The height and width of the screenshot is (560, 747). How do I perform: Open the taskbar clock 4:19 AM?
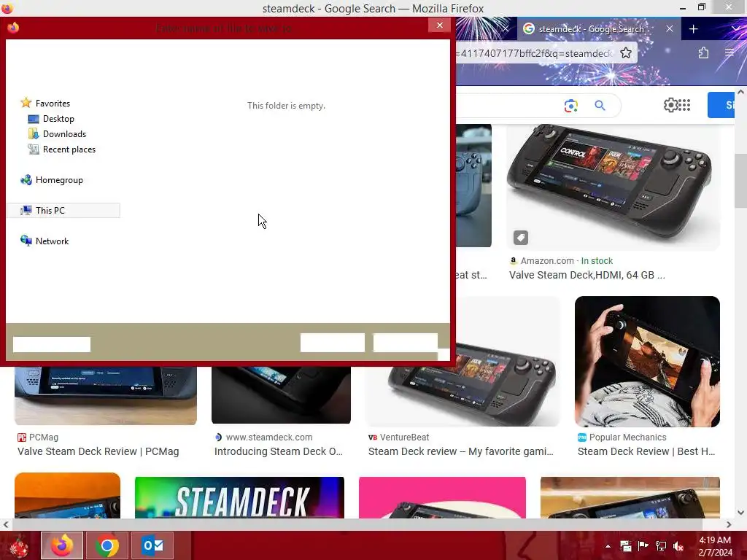(x=715, y=546)
